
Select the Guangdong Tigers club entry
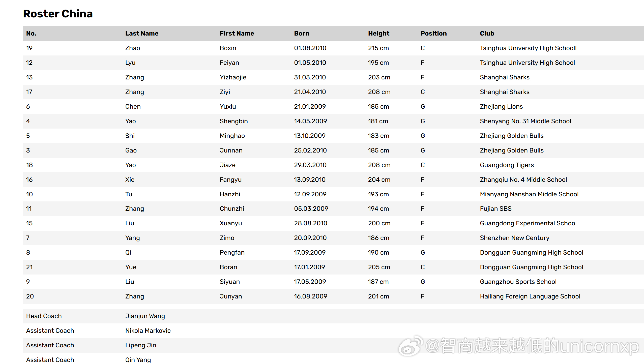[507, 165]
